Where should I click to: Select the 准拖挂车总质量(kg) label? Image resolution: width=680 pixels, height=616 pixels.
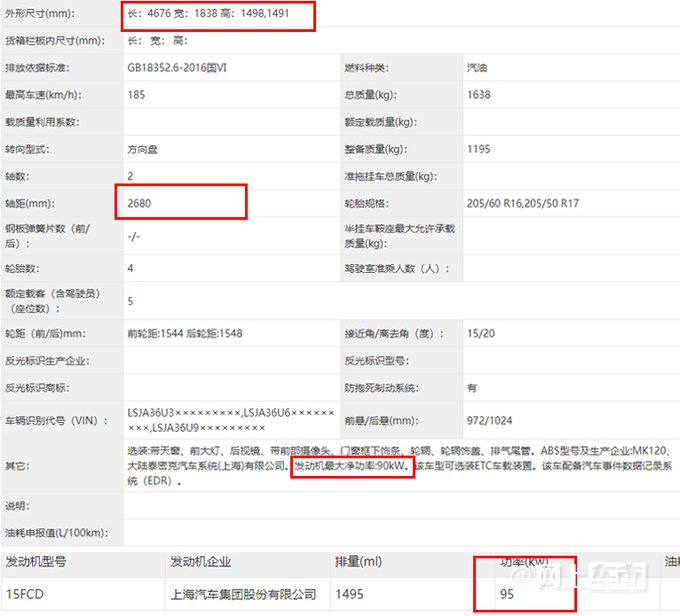(x=391, y=177)
